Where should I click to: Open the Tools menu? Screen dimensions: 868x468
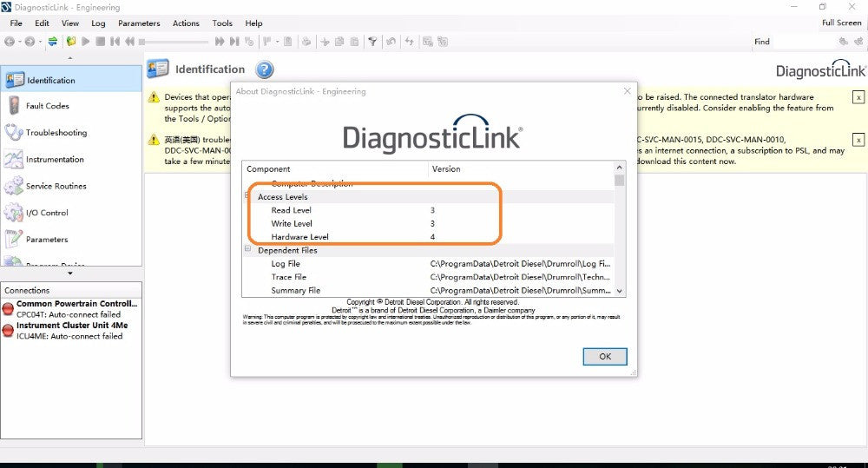[x=222, y=23]
